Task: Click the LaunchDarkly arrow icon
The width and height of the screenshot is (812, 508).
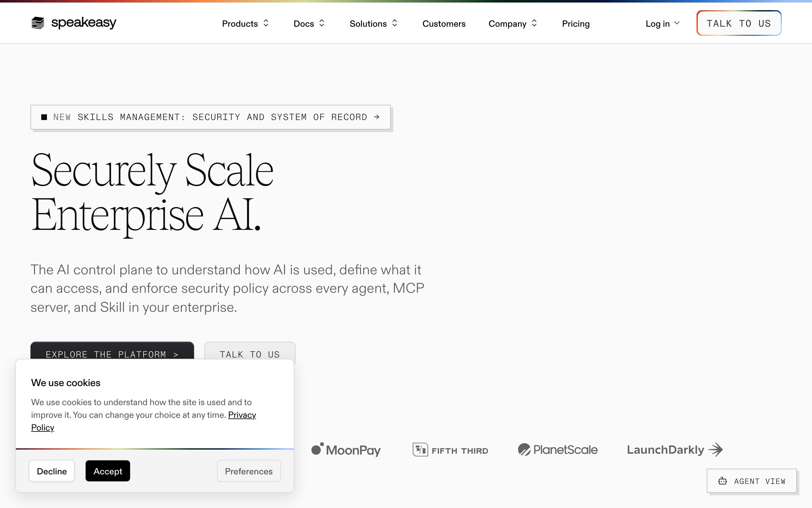Action: 715,450
